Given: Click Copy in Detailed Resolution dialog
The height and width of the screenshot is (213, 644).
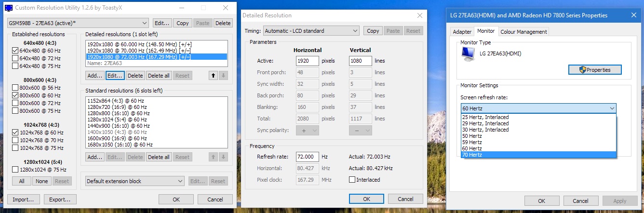Looking at the screenshot, I should pos(373,31).
